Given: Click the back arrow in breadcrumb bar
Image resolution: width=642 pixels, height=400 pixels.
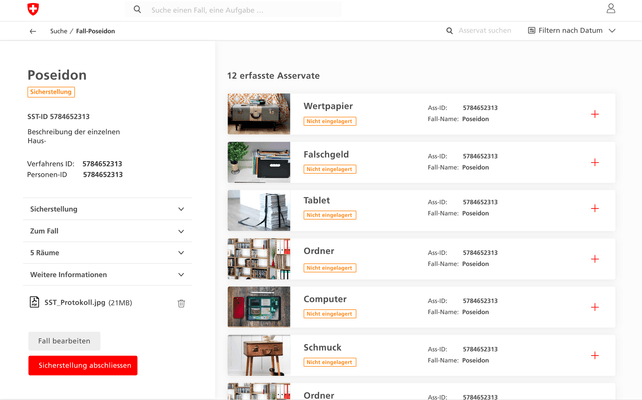Looking at the screenshot, I should [x=33, y=31].
